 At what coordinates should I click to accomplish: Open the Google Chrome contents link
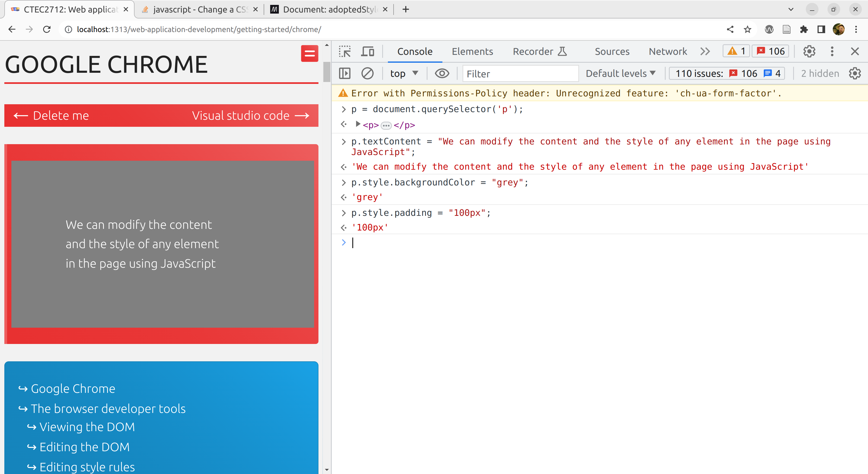click(73, 389)
